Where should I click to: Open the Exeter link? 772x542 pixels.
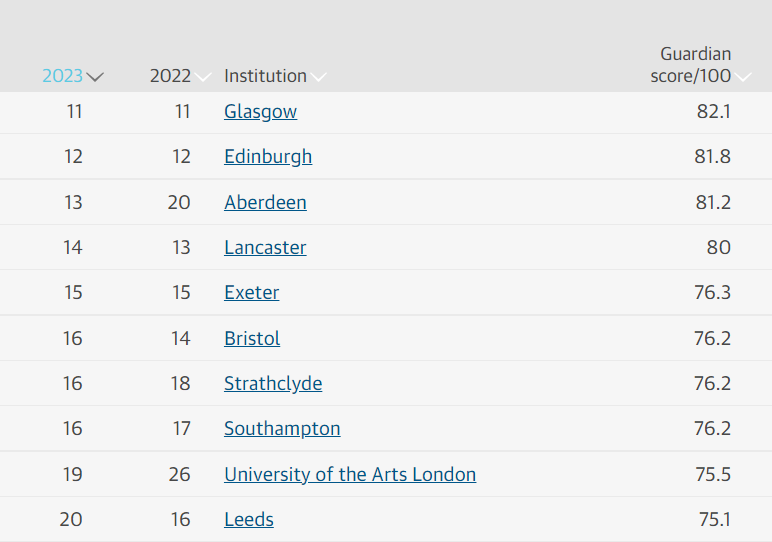coord(251,293)
